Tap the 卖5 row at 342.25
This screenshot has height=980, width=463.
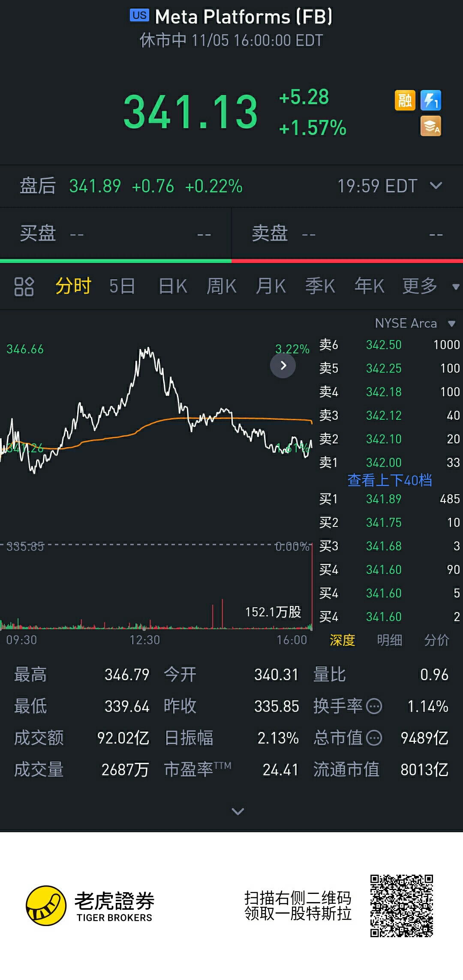(389, 368)
